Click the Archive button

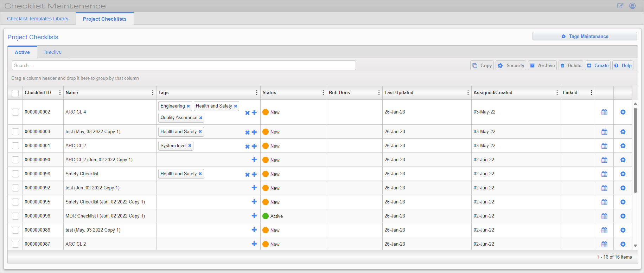[x=542, y=65]
